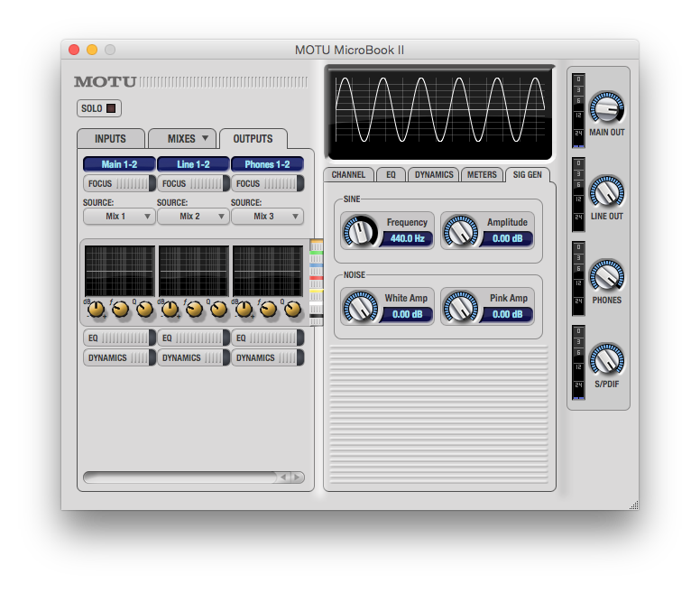Open the Mix 1 source dropdown
The image size is (700, 593).
[x=119, y=216]
